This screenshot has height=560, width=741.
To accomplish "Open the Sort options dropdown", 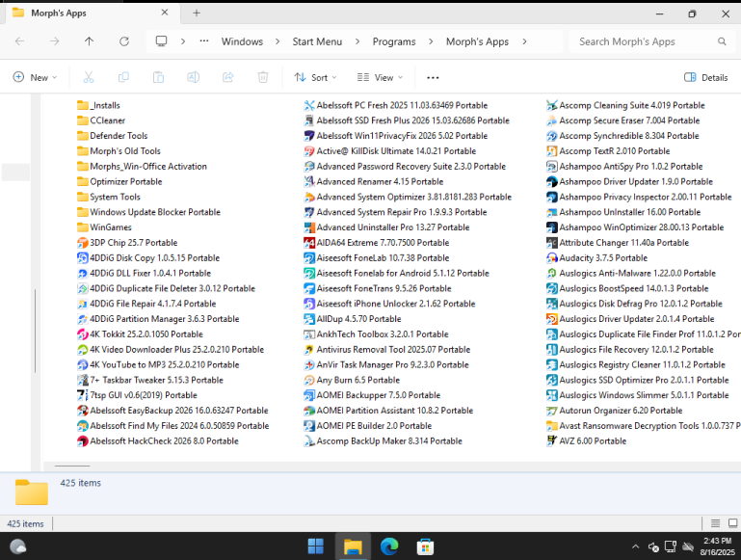I will 315,77.
